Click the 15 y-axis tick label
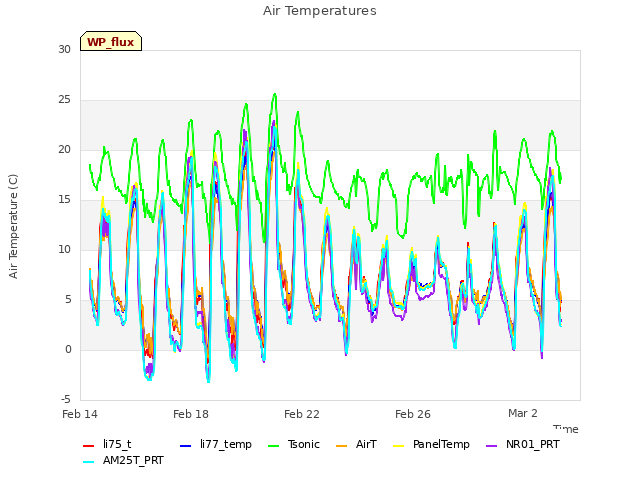This screenshot has width=640, height=480. pos(64,199)
